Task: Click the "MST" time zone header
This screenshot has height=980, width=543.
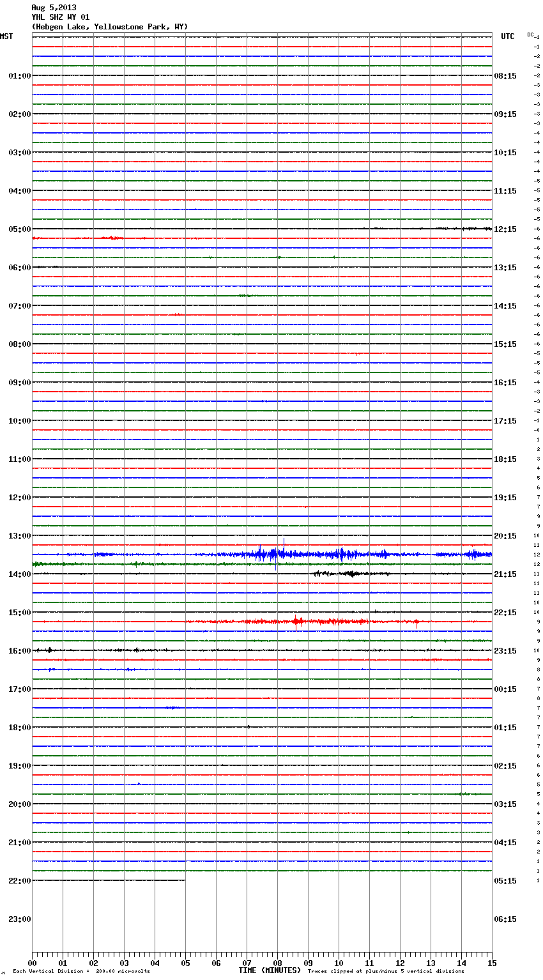Action: 6,36
